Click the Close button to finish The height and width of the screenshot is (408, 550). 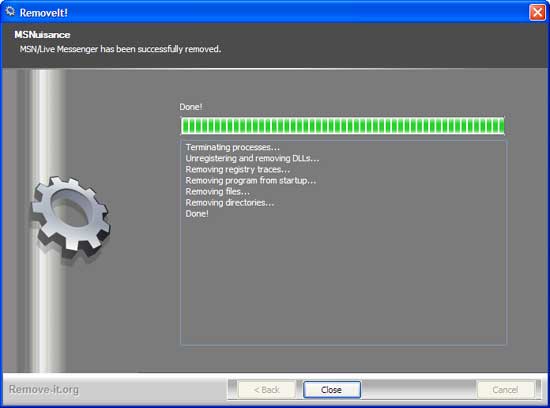(x=332, y=389)
